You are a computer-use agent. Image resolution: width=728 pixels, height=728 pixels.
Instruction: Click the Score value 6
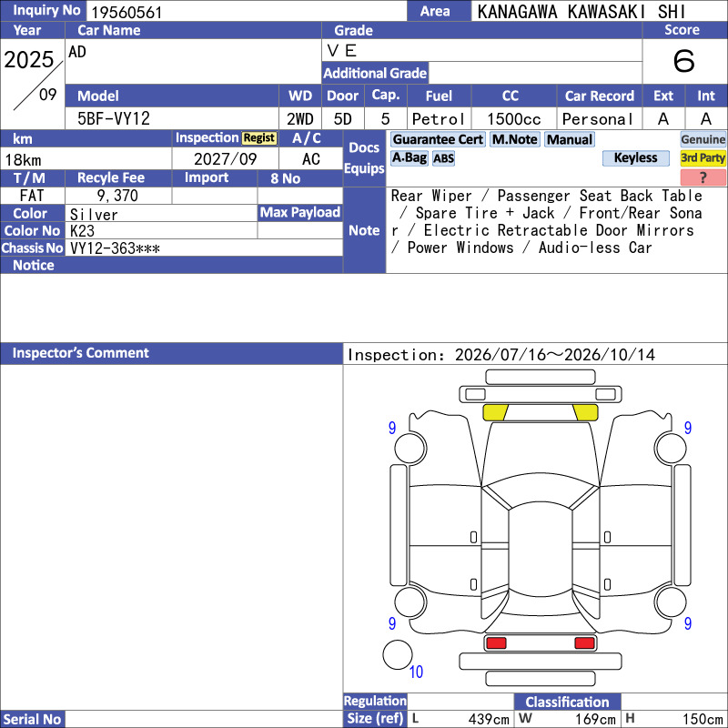[x=684, y=61]
